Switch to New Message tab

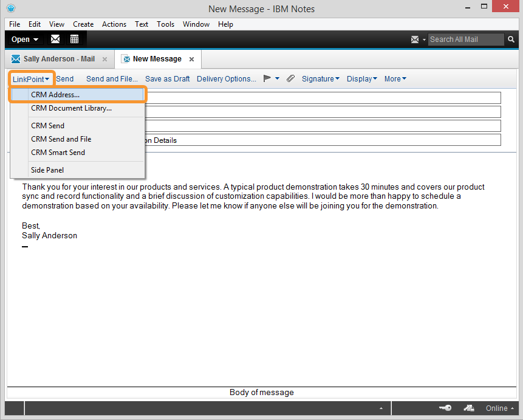(x=157, y=59)
